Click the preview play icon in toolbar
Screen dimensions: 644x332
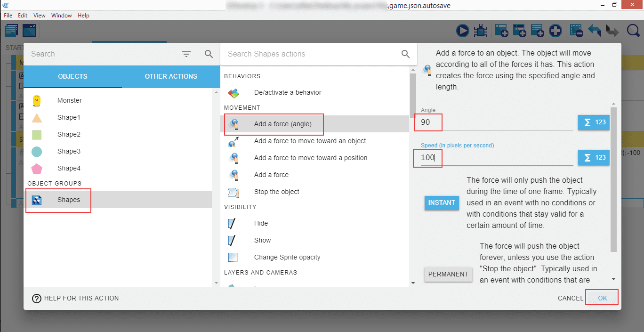pyautogui.click(x=463, y=31)
